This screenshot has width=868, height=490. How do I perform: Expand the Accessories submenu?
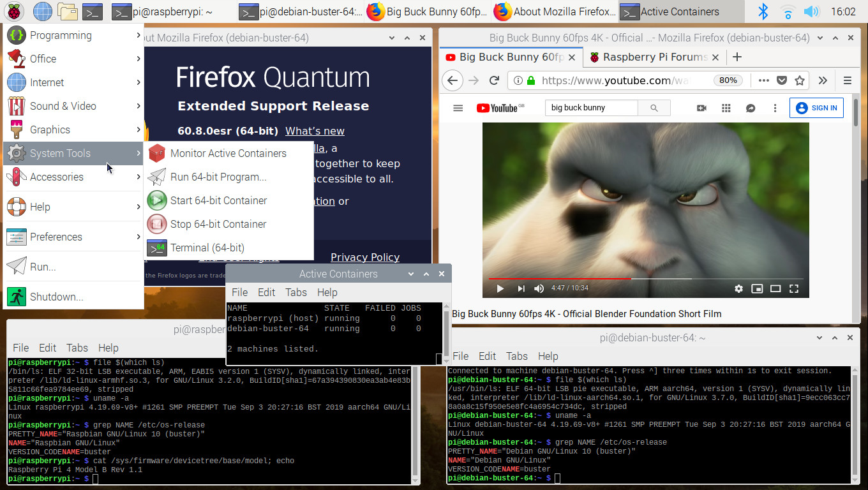pyautogui.click(x=73, y=177)
